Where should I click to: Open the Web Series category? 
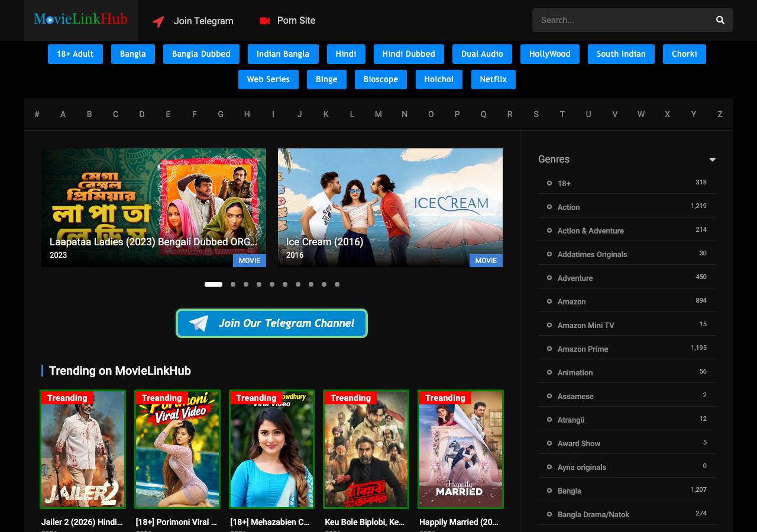[x=268, y=79]
